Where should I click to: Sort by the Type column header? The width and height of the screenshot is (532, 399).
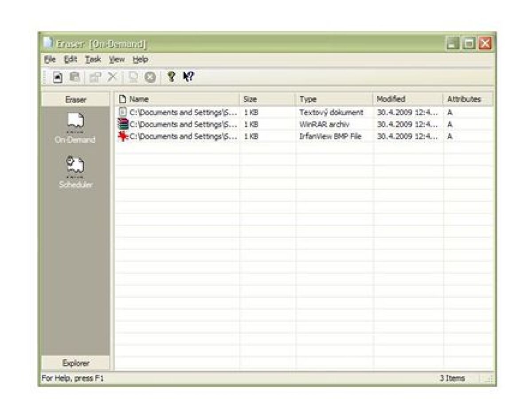(x=335, y=99)
